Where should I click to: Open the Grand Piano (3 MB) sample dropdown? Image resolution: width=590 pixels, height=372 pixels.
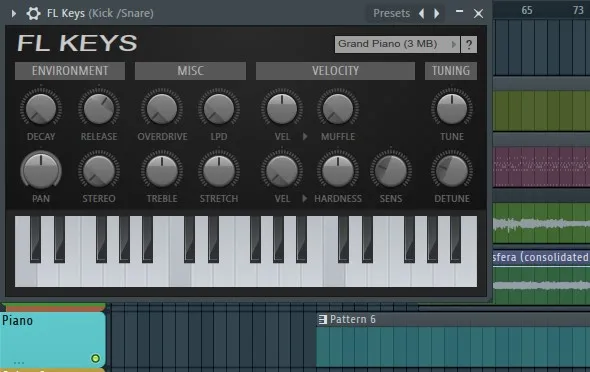pyautogui.click(x=397, y=44)
